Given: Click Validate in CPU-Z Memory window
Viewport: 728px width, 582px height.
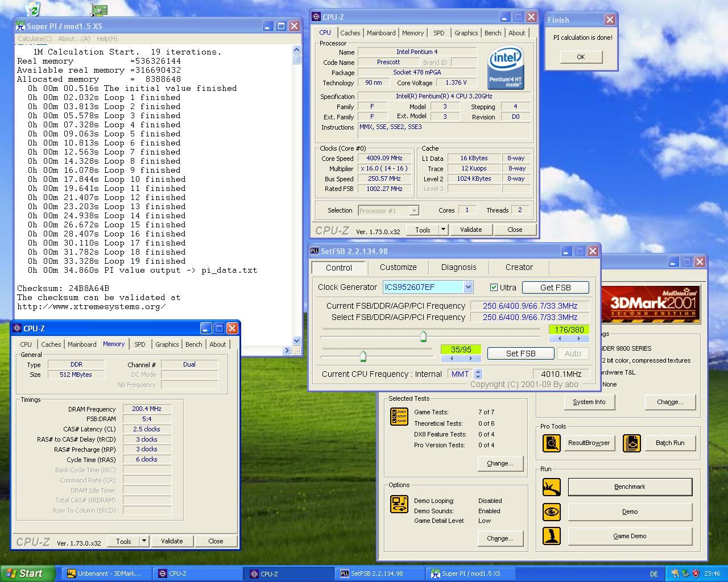Looking at the screenshot, I should [172, 541].
